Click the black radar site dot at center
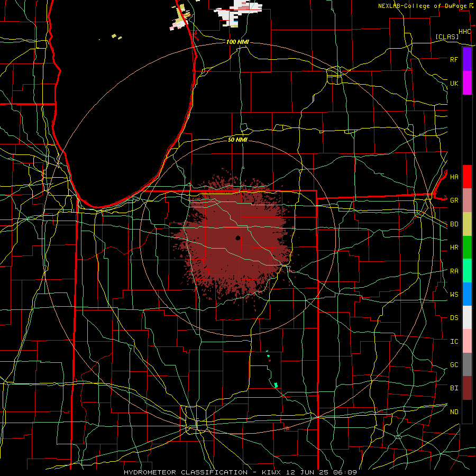The image size is (476, 476). (x=238, y=238)
